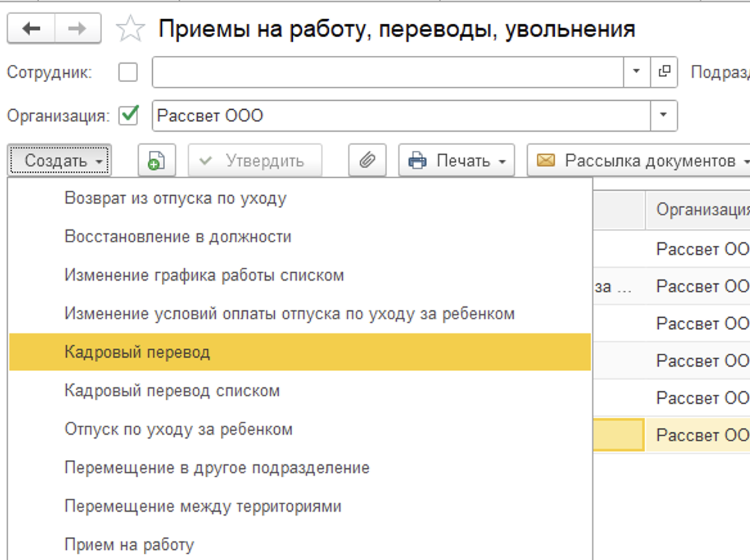Click the Утвердить button
The height and width of the screenshot is (560, 750).
tap(254, 161)
